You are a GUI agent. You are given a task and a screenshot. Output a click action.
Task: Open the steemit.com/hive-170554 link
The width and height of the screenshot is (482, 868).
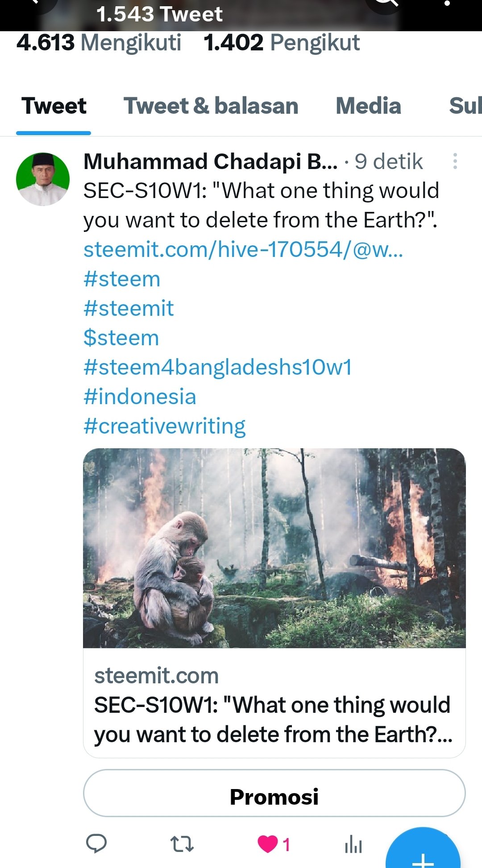tap(243, 249)
